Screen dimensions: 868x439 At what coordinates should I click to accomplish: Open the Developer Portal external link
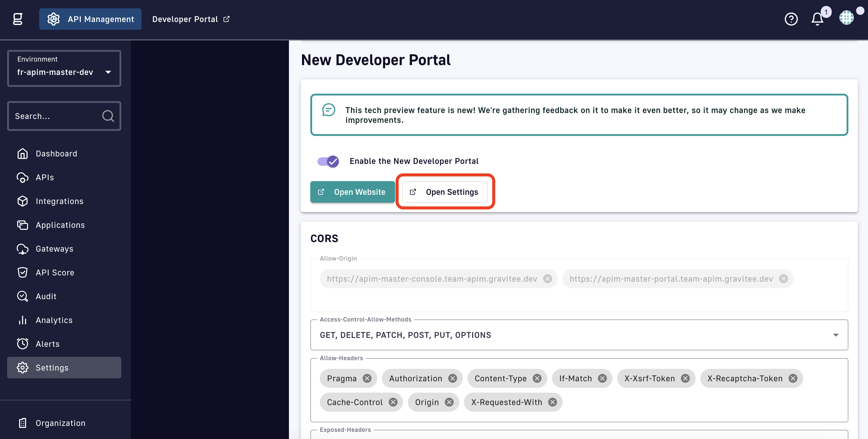pyautogui.click(x=191, y=19)
